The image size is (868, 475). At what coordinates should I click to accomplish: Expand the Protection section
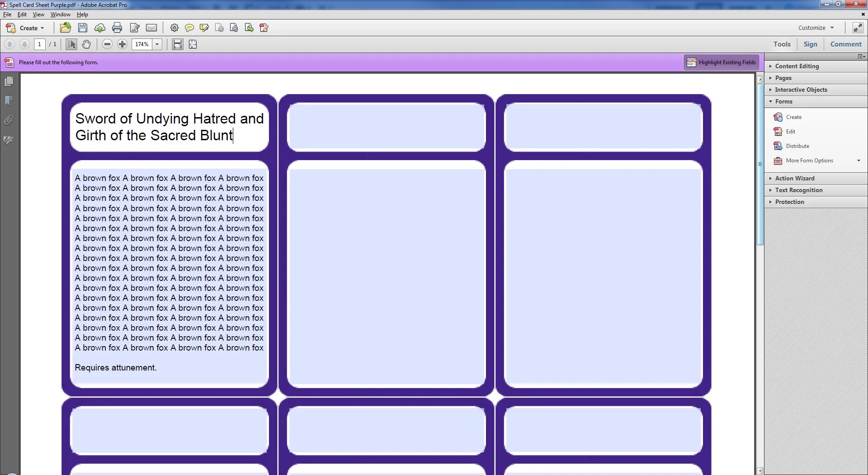pos(816,202)
